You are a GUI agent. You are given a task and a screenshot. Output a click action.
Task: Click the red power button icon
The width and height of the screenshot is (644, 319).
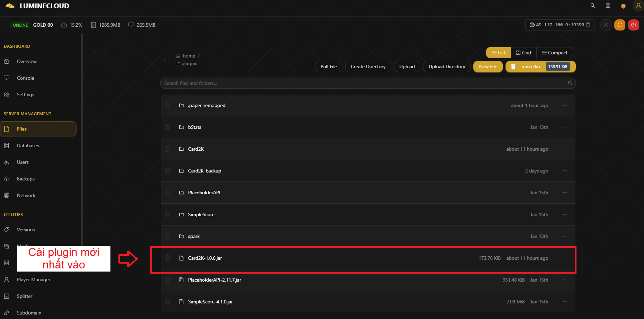pos(633,25)
